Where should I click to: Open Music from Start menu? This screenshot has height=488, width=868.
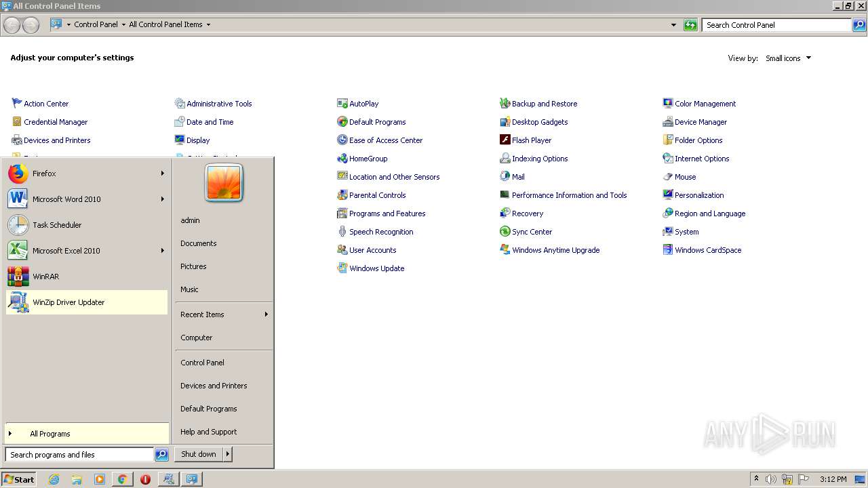pyautogui.click(x=189, y=289)
